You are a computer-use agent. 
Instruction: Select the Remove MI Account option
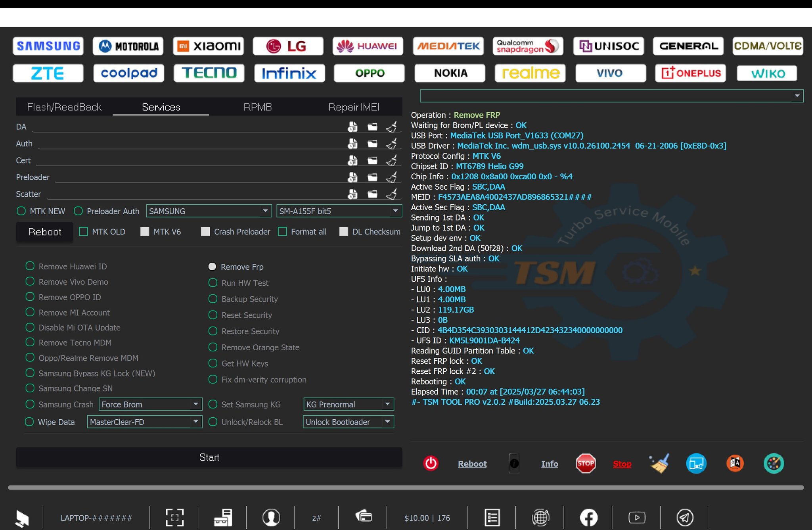pos(30,312)
